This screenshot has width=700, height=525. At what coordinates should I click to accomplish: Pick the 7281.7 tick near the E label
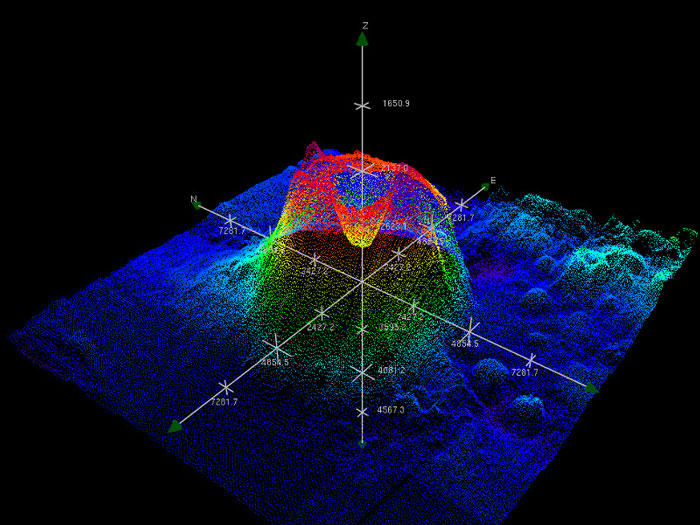tap(461, 204)
